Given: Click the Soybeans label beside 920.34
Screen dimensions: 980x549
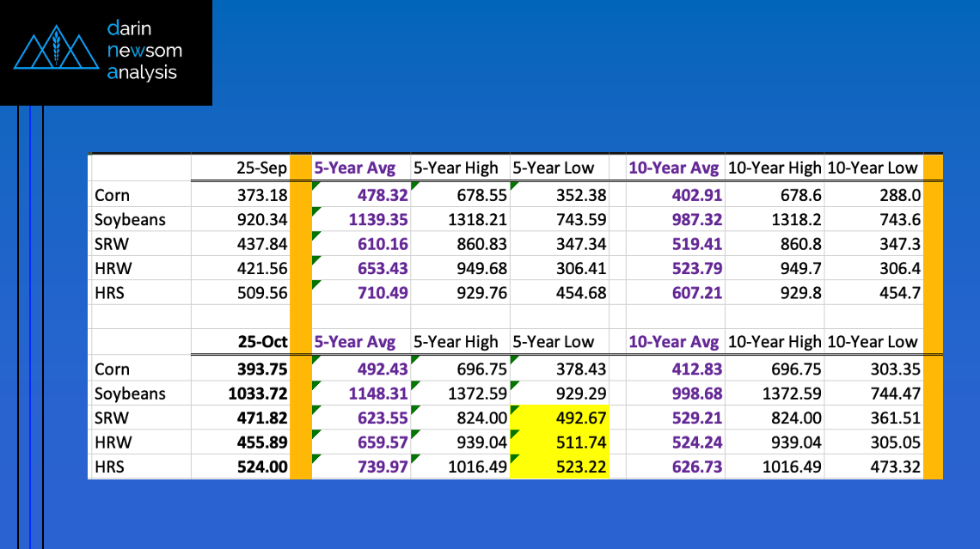Looking at the screenshot, I should point(130,220).
